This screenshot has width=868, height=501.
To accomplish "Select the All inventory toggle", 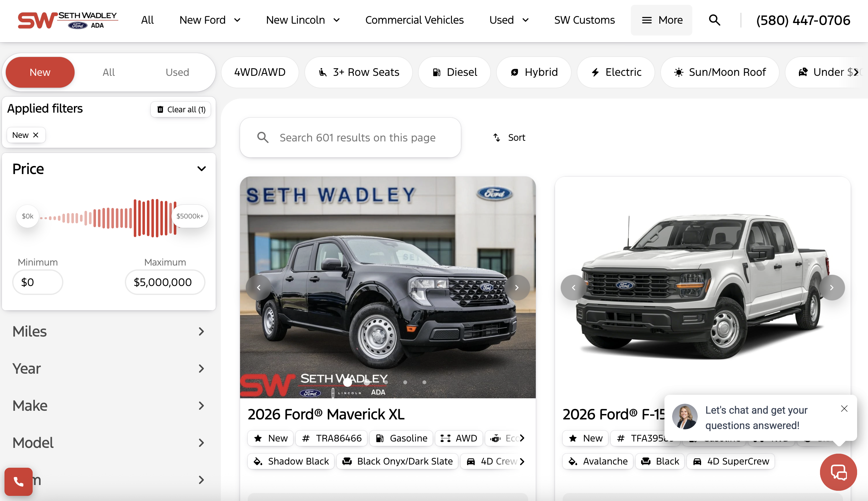I will pyautogui.click(x=109, y=72).
